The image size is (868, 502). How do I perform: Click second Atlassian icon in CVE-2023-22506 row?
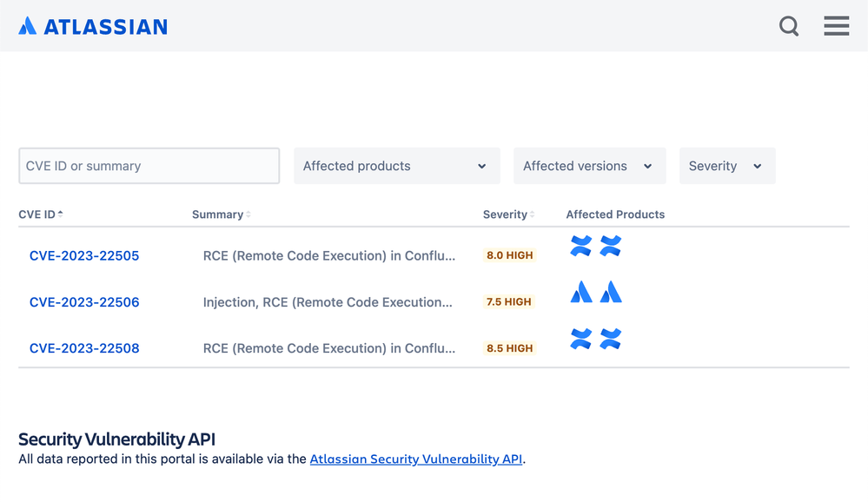click(x=611, y=292)
